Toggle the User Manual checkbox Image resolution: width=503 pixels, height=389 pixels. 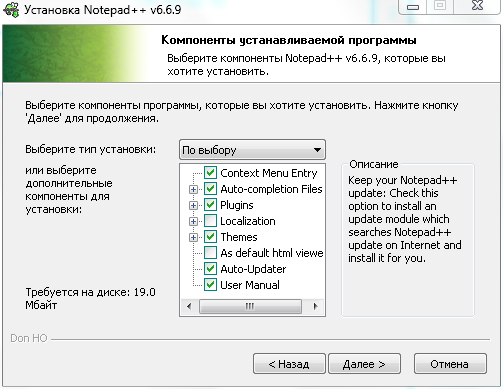click(210, 285)
